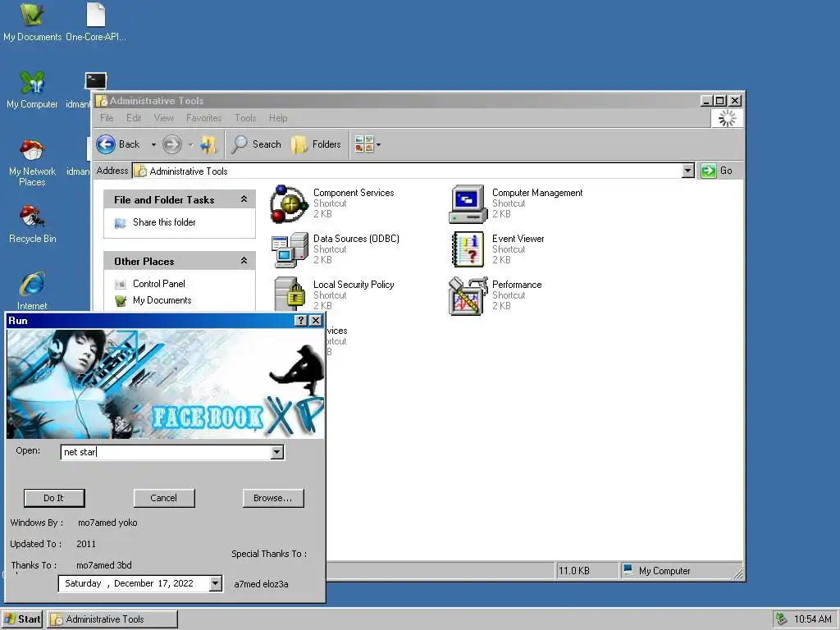Click the Cancel button in Run dialog
Viewport: 840px width, 630px height.
coord(164,498)
